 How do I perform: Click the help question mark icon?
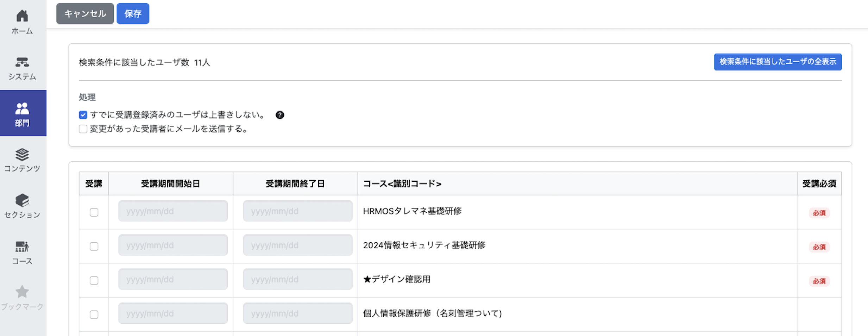point(280,115)
